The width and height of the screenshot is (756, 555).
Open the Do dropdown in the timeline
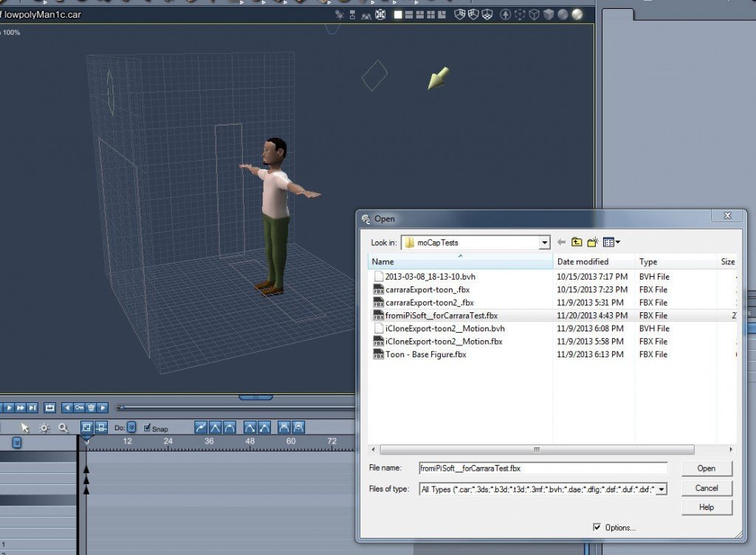pos(131,427)
